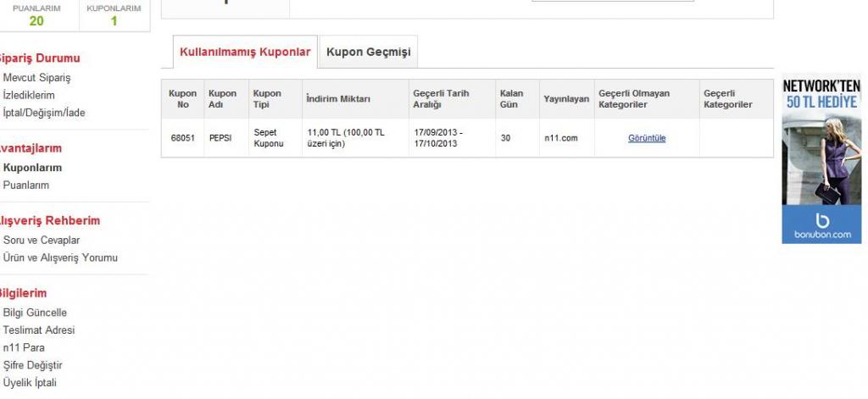Click the KUPONLARIM 1 counter box
This screenshot has width=868, height=399.
[x=114, y=15]
